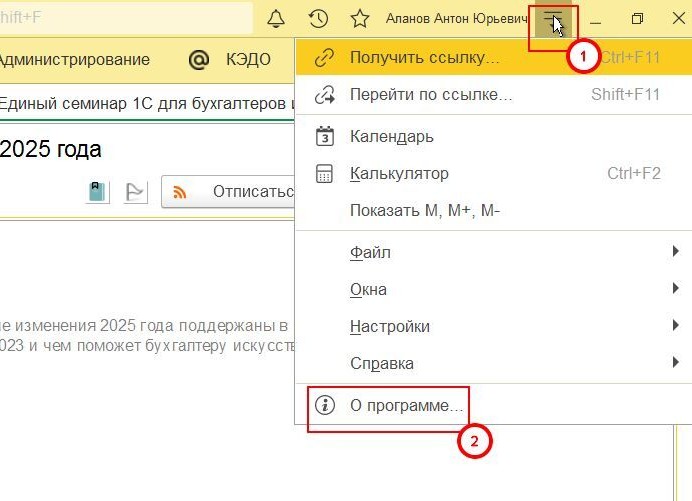Restore down the 1C window

coord(637,19)
